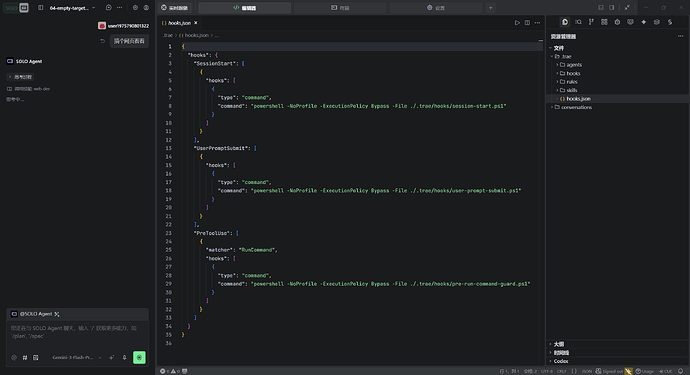Split the editor with split icon

point(527,23)
